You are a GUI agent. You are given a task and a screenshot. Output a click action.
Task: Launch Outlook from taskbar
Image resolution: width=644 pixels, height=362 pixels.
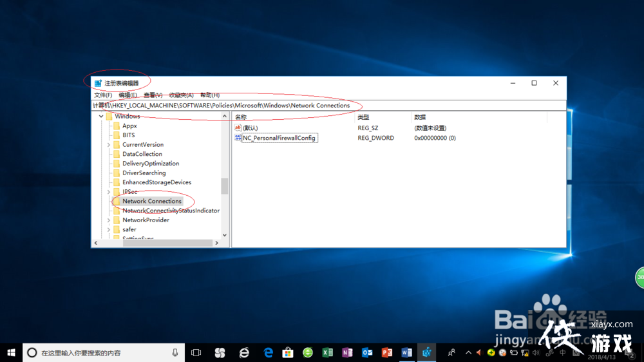tap(367, 352)
